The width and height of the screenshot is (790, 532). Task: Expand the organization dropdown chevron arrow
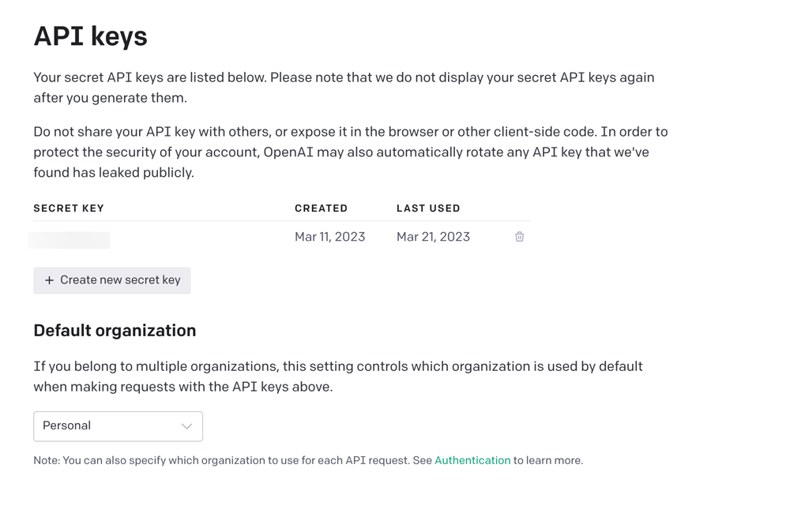[186, 426]
